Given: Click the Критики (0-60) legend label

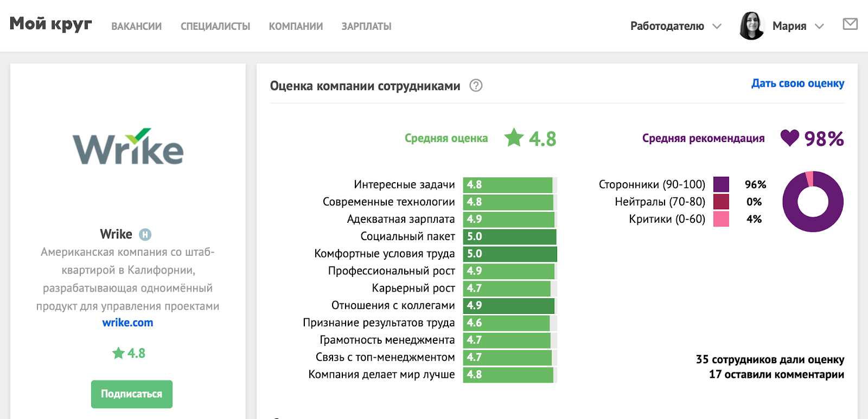Looking at the screenshot, I should click(667, 220).
